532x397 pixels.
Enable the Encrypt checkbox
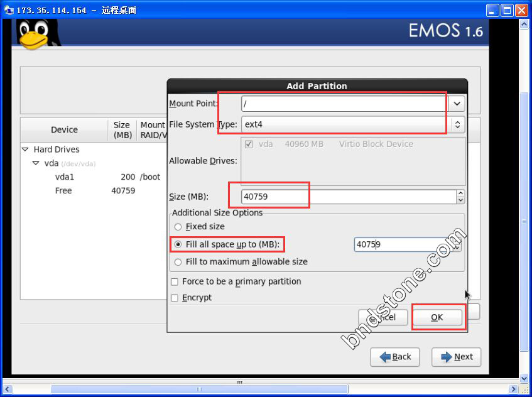(175, 298)
